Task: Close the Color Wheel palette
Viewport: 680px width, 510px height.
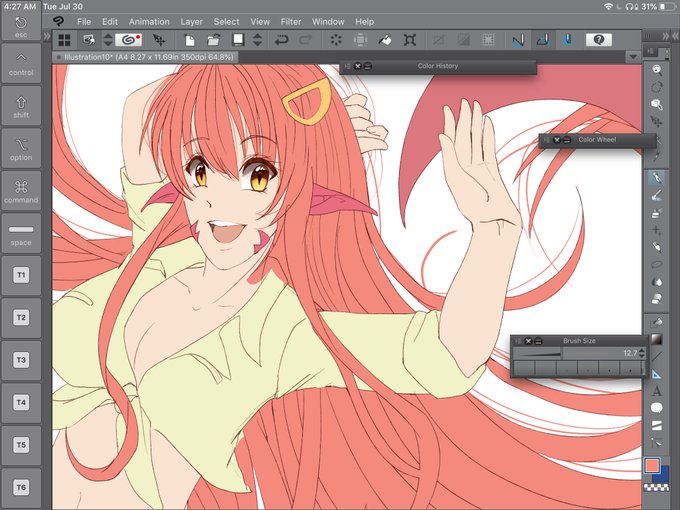Action: 557,140
